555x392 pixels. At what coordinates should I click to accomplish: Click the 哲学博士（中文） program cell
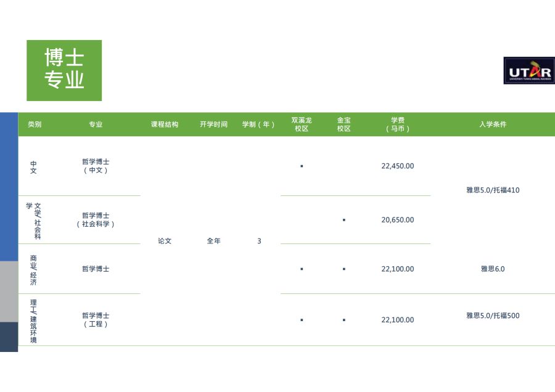pos(96,166)
